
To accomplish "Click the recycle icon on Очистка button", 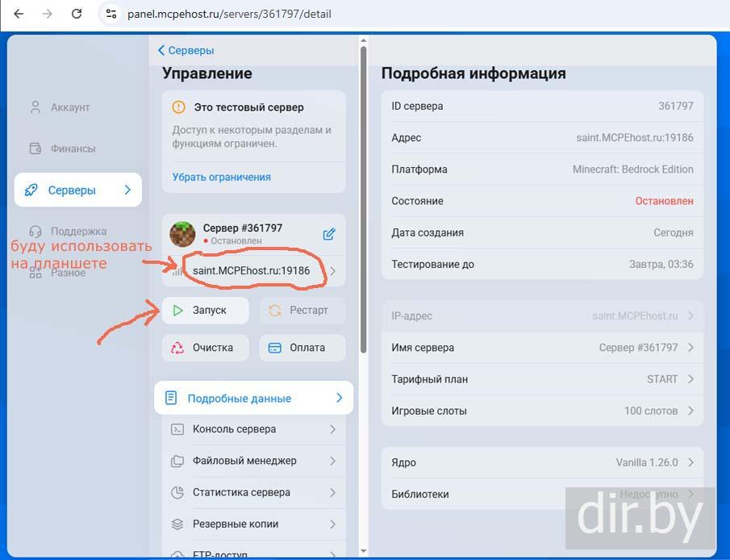I will pyautogui.click(x=177, y=348).
